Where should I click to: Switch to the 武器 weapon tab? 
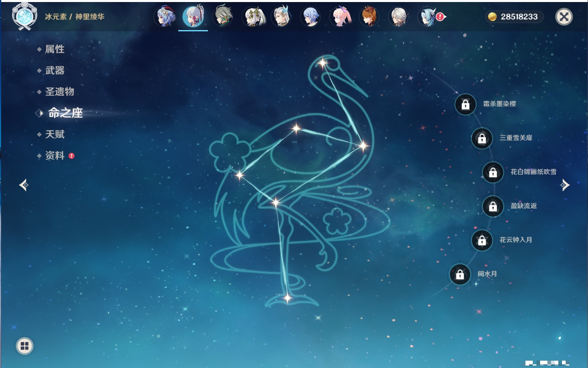54,70
